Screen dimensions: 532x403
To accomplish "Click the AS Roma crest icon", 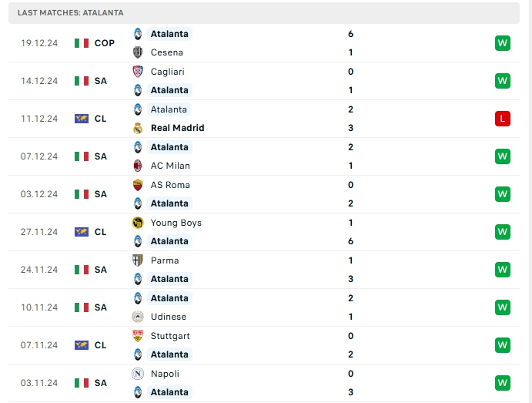I will tap(138, 185).
